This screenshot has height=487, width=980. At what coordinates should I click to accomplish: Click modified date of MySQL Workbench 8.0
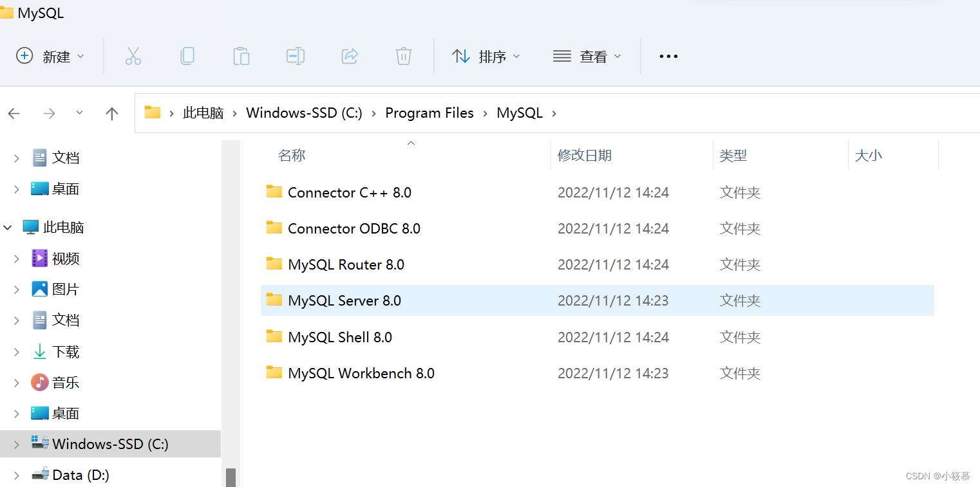pyautogui.click(x=613, y=373)
